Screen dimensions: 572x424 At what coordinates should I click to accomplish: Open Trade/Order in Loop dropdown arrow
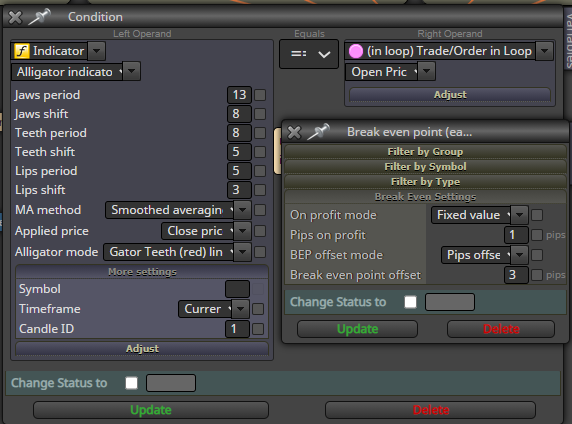coord(544,51)
